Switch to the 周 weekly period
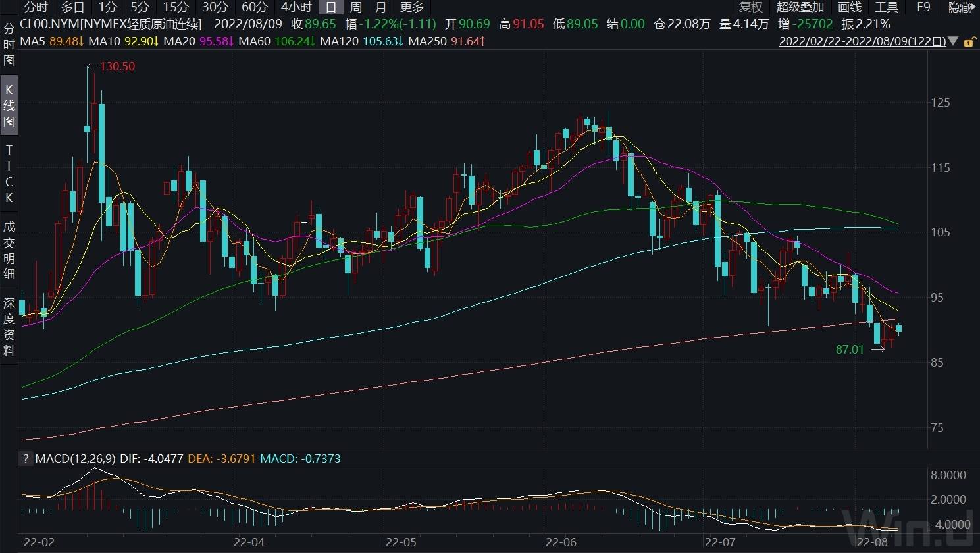Viewport: 980px width, 553px height. pos(355,7)
